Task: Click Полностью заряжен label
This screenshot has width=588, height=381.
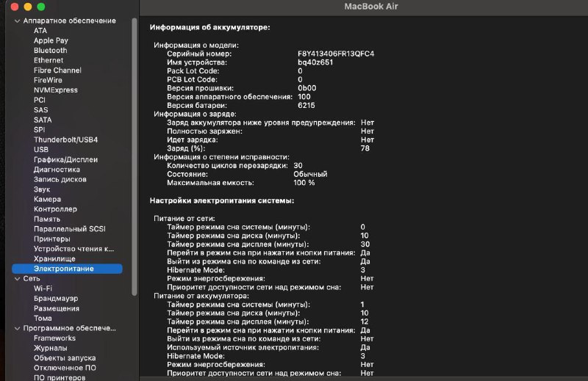Action: (204, 131)
